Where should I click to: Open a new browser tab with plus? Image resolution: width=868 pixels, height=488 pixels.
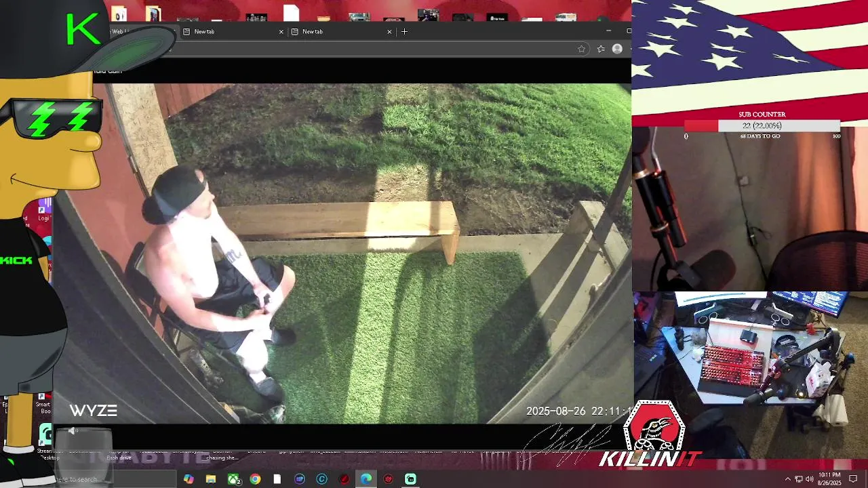404,31
